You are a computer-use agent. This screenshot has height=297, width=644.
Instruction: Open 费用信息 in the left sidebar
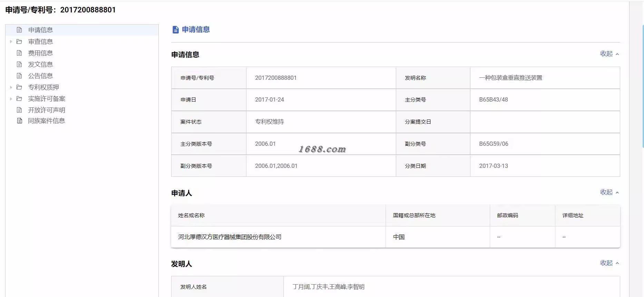click(40, 53)
